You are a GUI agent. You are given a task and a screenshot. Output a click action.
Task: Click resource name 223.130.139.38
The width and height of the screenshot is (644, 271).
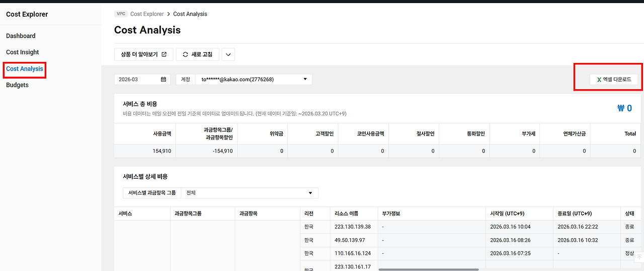pyautogui.click(x=352, y=227)
